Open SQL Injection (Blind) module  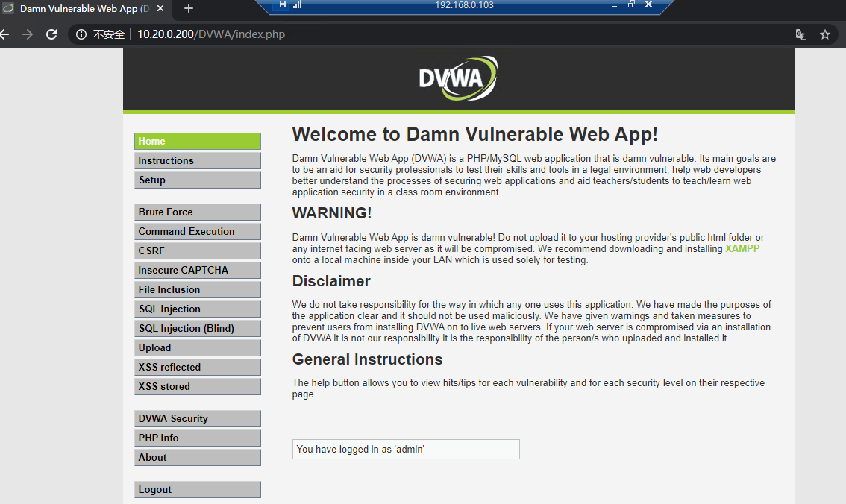198,328
